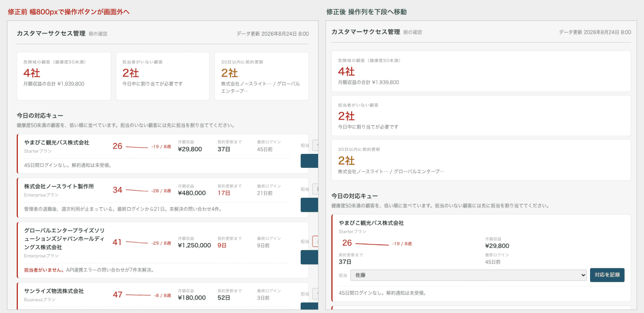Click health score 41 for グローバルエンタープライズ
The image size is (644, 313).
117,243
